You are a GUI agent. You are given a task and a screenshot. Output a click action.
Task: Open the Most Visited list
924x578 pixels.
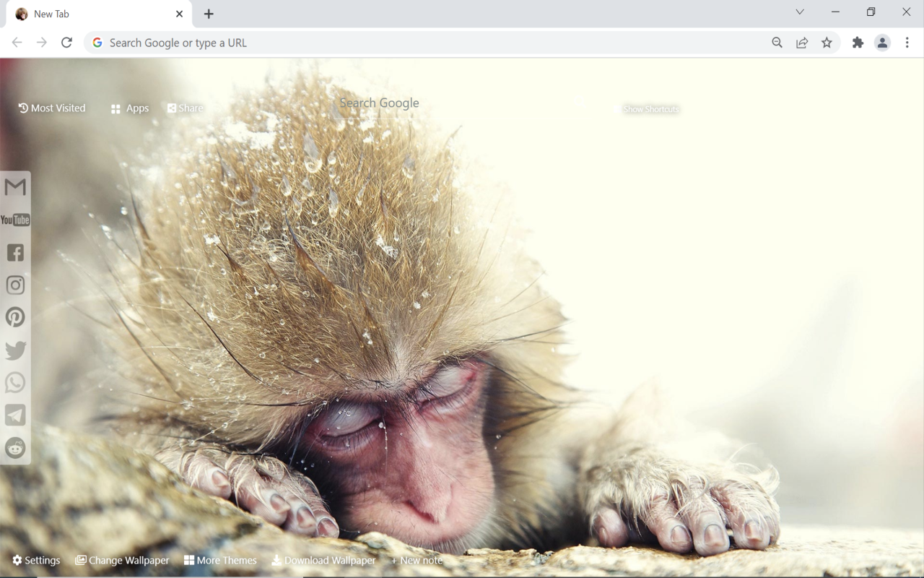tap(52, 108)
